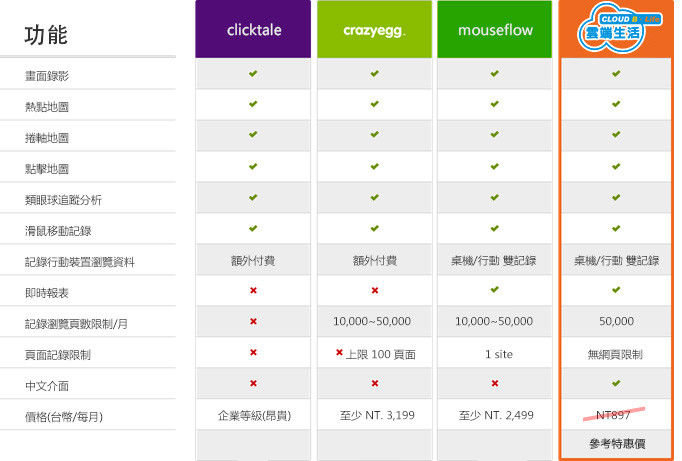Click the 畫面錄影 feature label
This screenshot has height=461, width=682.
click(47, 76)
